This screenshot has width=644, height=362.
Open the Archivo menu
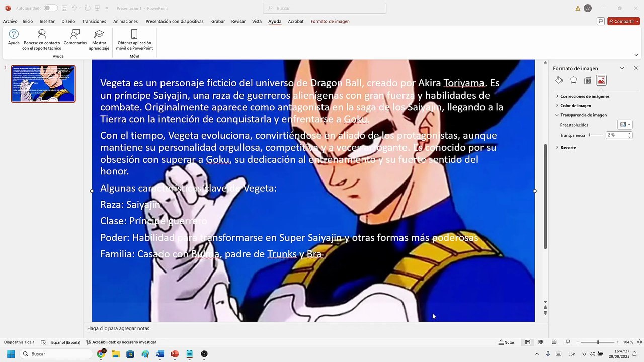(x=10, y=21)
